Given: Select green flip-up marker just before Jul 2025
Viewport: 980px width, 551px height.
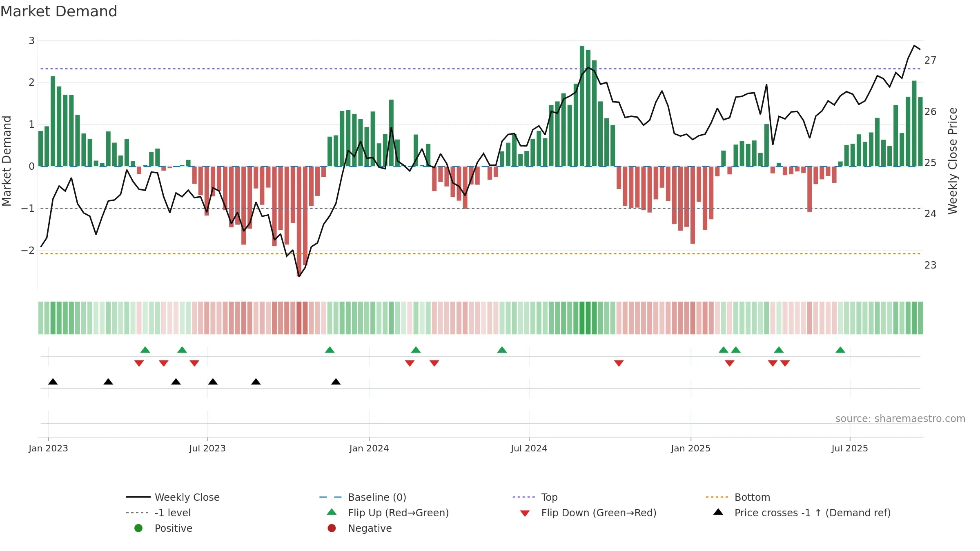Looking at the screenshot, I should coord(840,350).
